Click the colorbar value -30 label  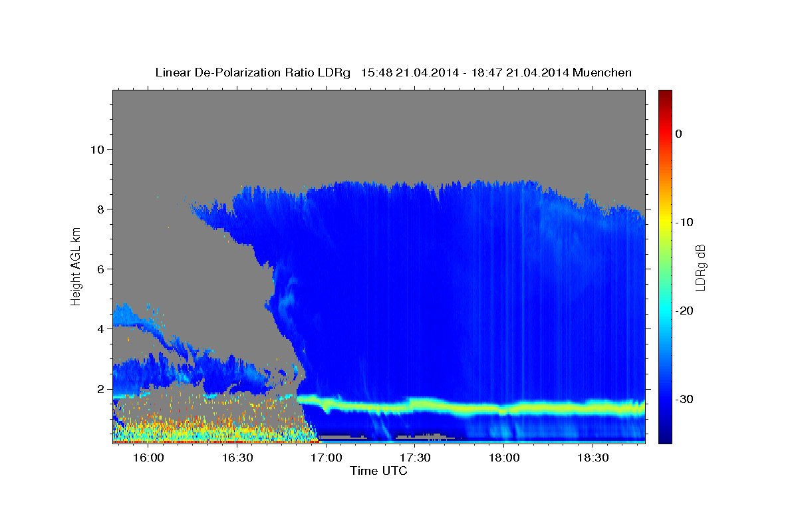(685, 399)
